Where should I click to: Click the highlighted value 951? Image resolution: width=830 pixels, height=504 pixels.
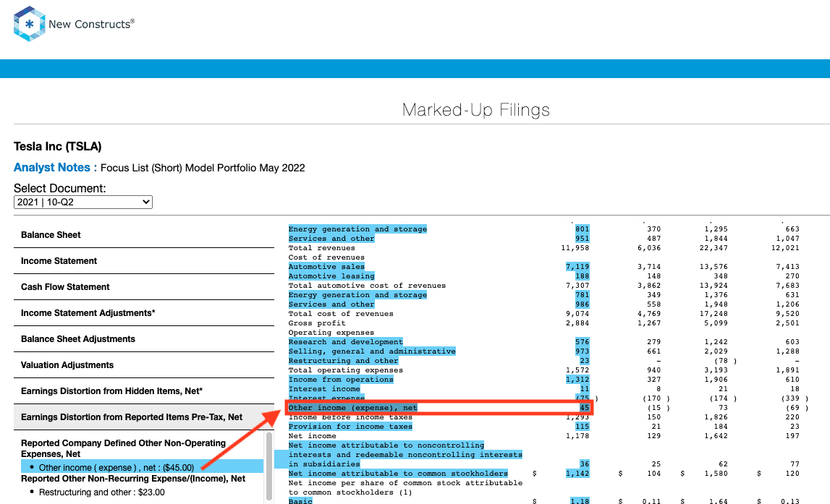582,239
